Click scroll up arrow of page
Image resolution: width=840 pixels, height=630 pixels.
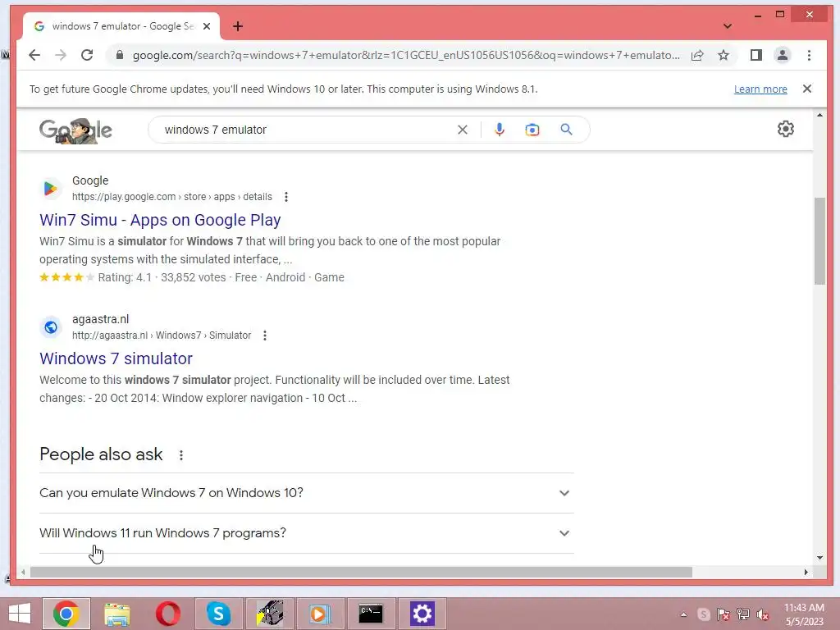819,115
